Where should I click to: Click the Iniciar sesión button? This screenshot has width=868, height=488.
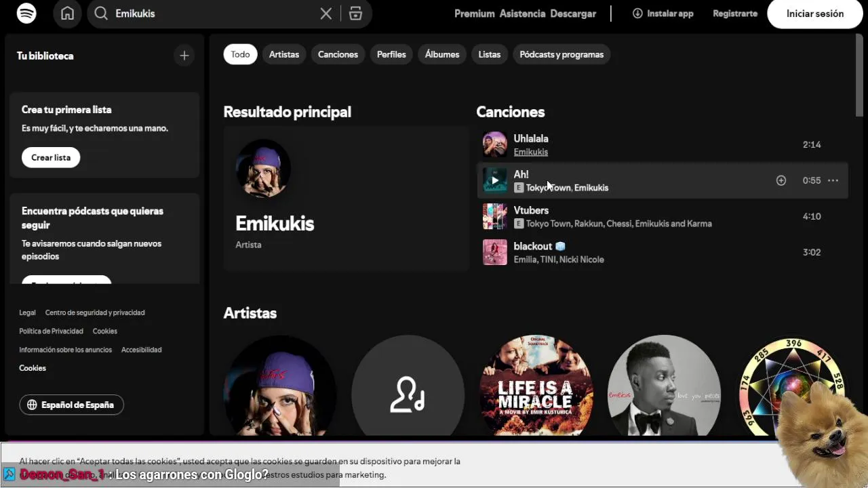tap(815, 14)
